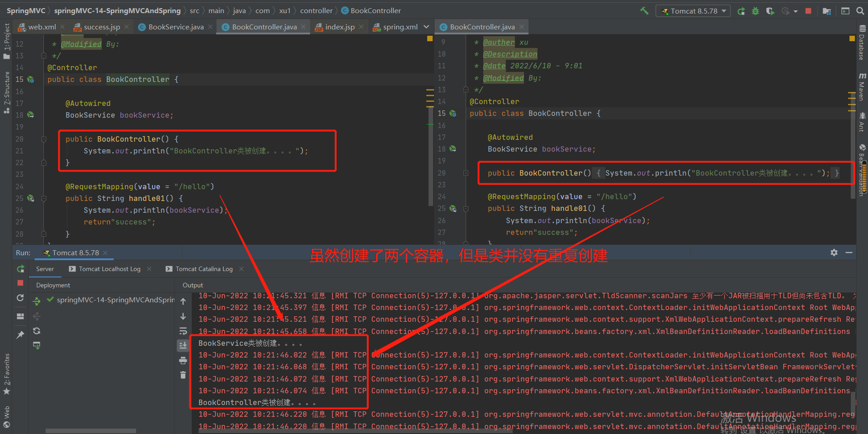This screenshot has height=434, width=868.
Task: Stop the server using the top toolbar red square
Action: pos(808,11)
